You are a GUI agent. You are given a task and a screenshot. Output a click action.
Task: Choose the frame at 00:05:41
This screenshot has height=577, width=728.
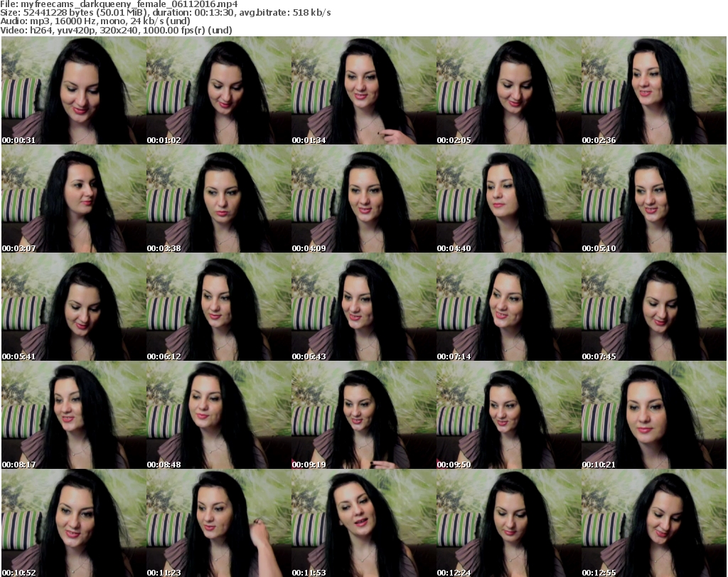click(74, 307)
